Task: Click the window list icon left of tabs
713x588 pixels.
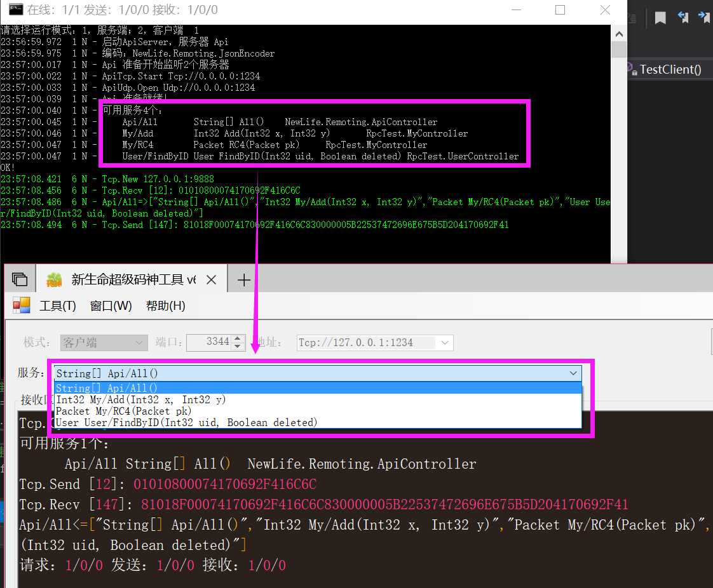Action: coord(20,279)
